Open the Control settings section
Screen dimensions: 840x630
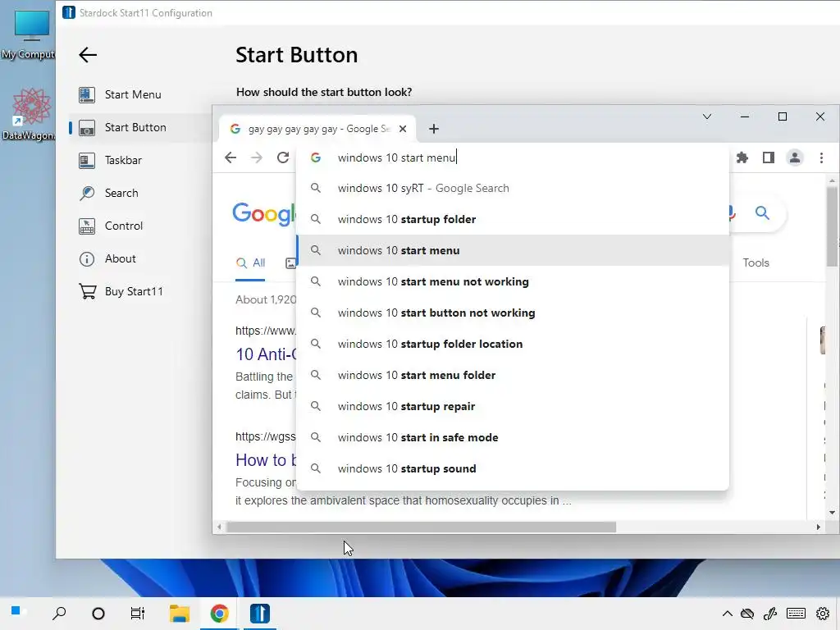[x=124, y=226]
